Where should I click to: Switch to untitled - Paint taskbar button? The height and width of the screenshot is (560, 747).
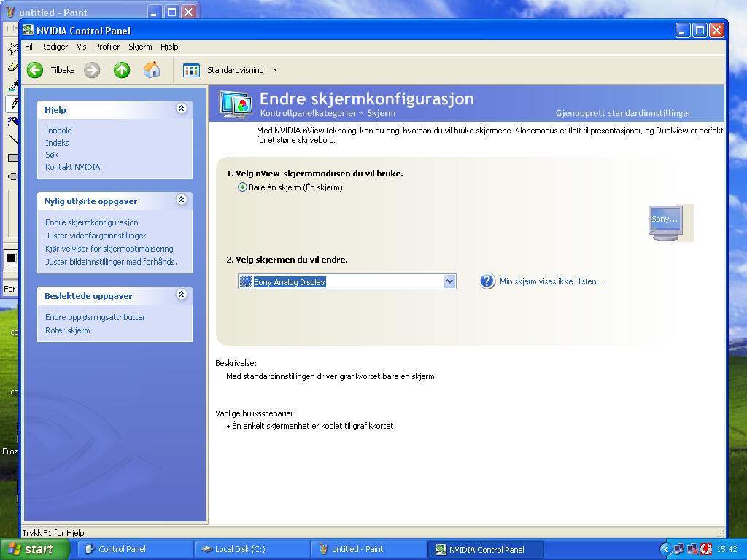pos(368,550)
